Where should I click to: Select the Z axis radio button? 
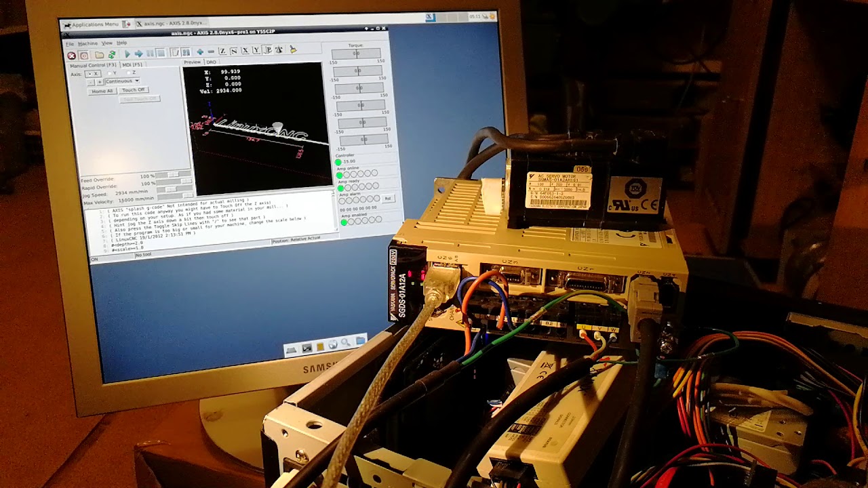click(132, 73)
